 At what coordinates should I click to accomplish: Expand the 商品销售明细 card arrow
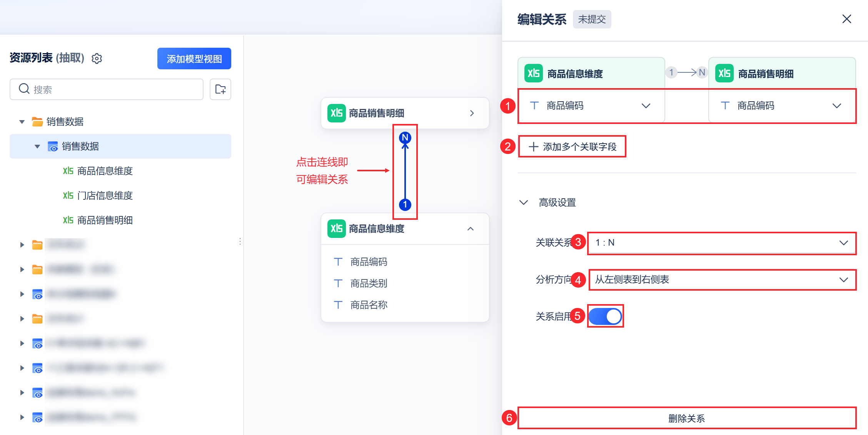472,113
